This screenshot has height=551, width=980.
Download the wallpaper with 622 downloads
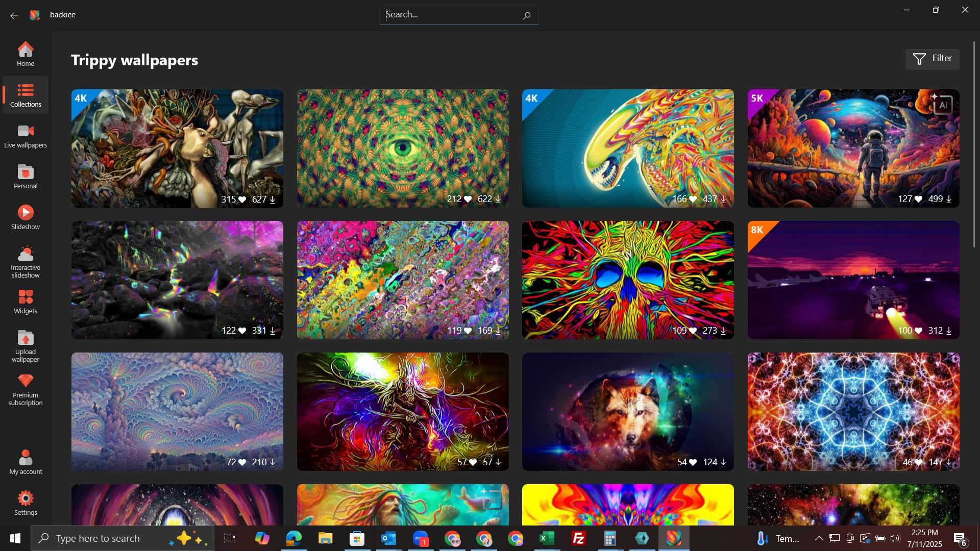pos(498,199)
